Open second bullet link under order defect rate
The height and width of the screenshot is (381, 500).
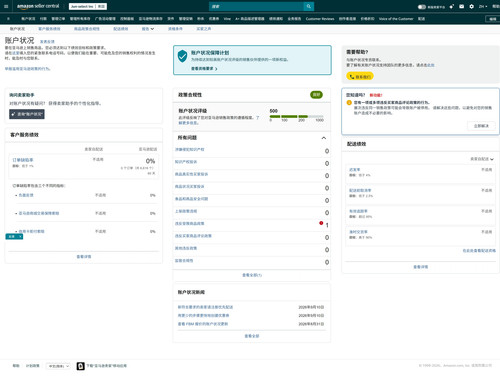[39, 213]
